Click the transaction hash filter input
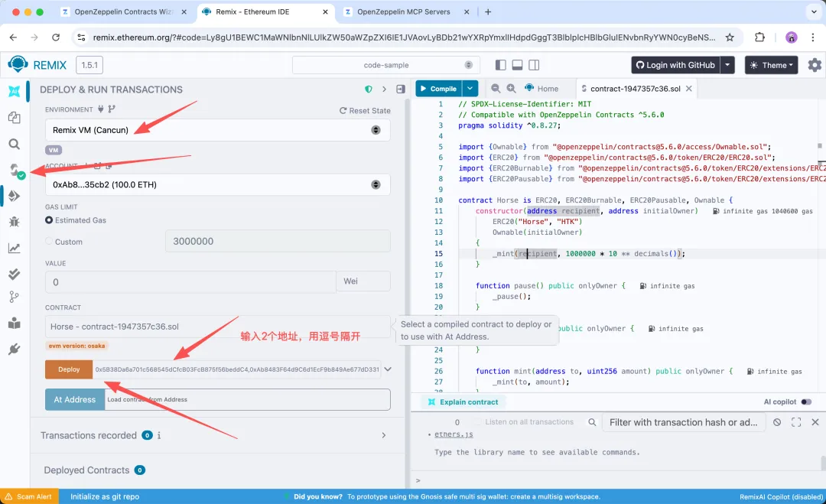The image size is (826, 504). pos(683,422)
